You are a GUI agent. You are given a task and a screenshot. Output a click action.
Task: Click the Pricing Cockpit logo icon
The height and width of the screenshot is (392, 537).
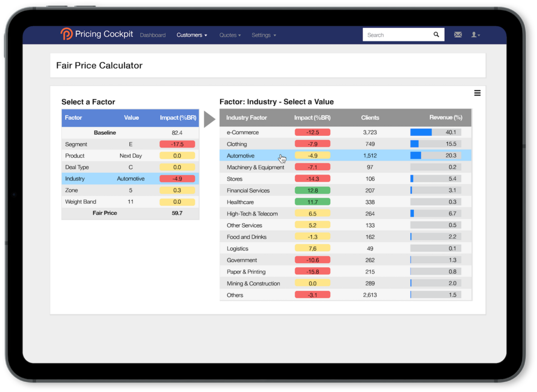click(67, 35)
